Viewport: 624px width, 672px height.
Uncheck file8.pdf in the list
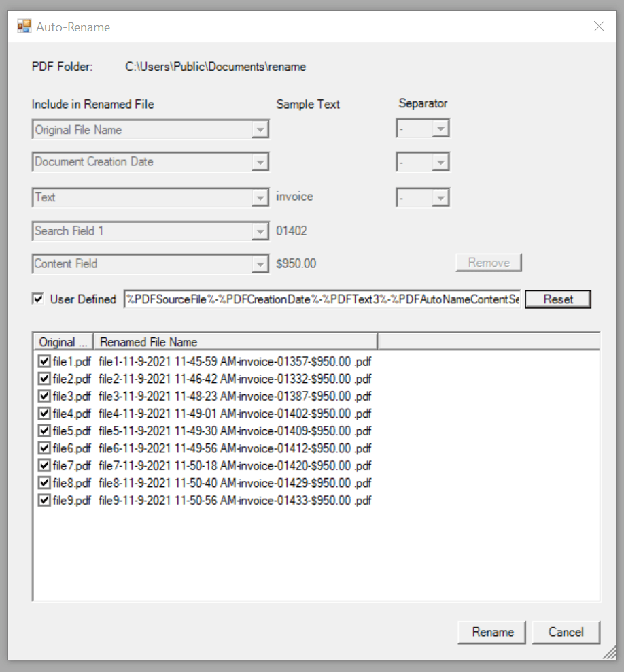pos(44,482)
